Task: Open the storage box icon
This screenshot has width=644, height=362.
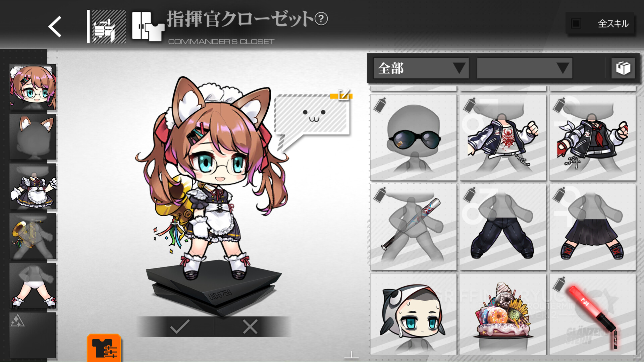Action: [623, 68]
